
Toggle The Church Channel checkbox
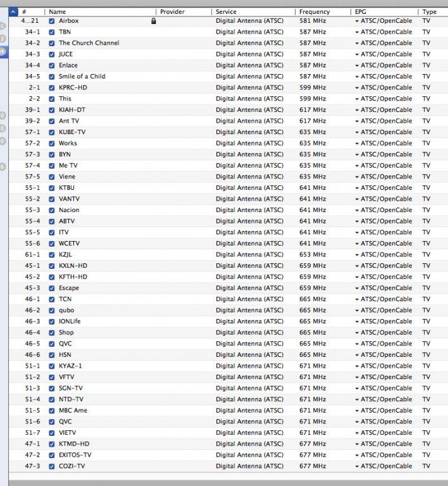(52, 44)
